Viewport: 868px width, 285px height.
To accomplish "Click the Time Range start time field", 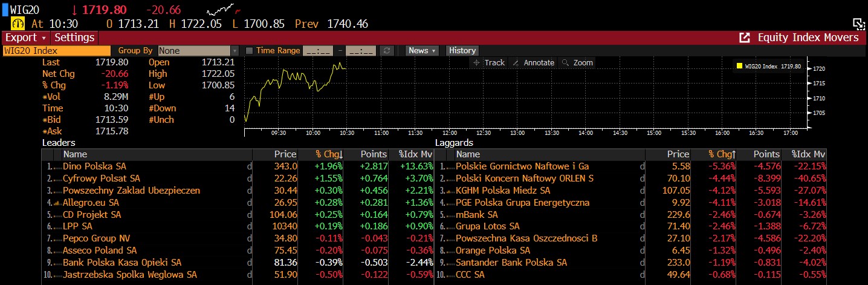I will tap(317, 51).
